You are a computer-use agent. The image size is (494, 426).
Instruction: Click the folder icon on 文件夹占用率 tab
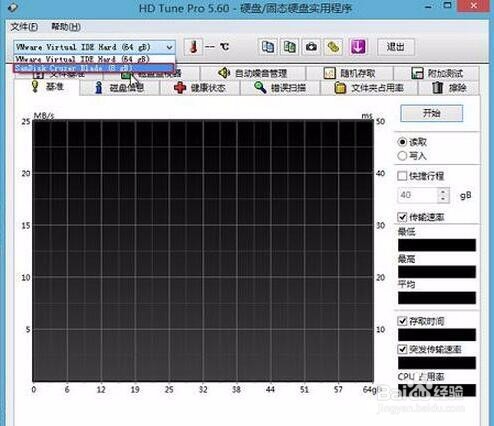(x=340, y=88)
